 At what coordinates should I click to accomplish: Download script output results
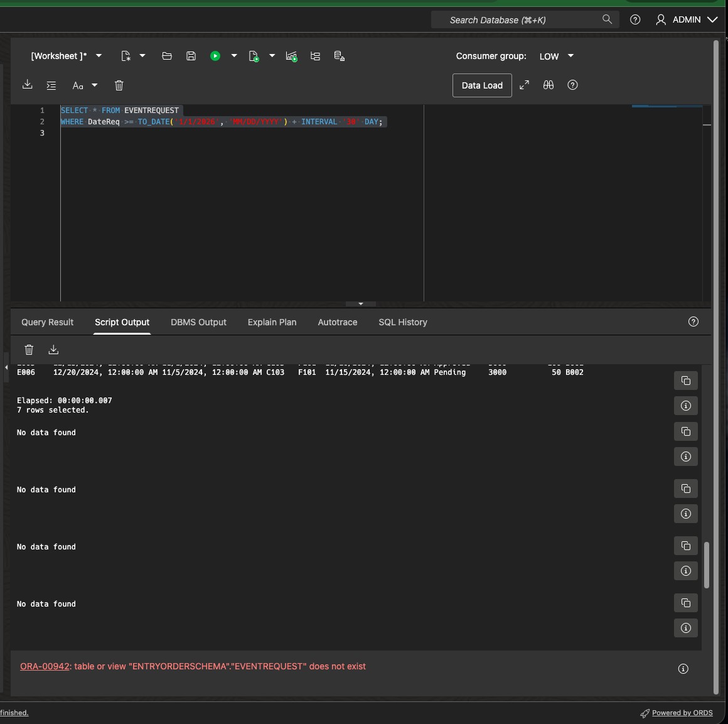pos(53,350)
